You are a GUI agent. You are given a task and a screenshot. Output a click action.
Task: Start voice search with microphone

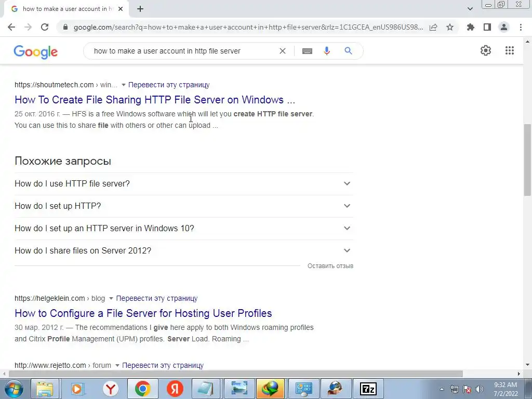327,51
